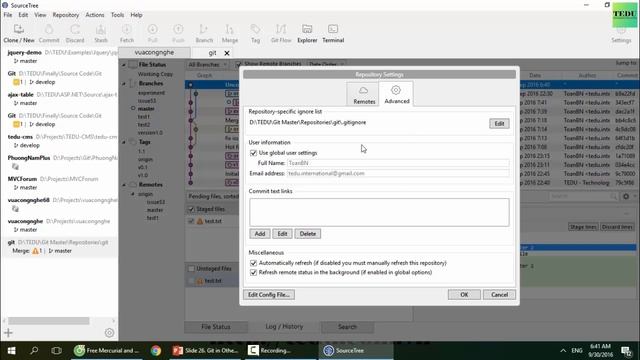This screenshot has height=360, width=640.
Task: Click the Branch toolbar icon
Action: pos(204,33)
